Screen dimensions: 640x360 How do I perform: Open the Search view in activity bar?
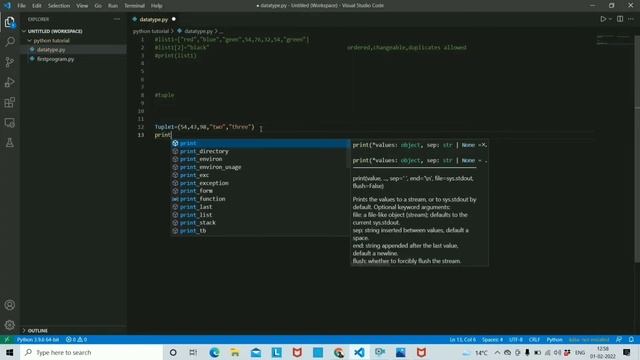point(10,42)
